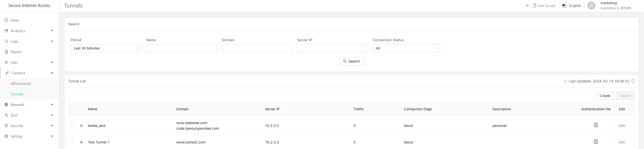The height and width of the screenshot is (149, 644).
Task: Click the refresh icon beside Last Updated
Action: [633, 81]
